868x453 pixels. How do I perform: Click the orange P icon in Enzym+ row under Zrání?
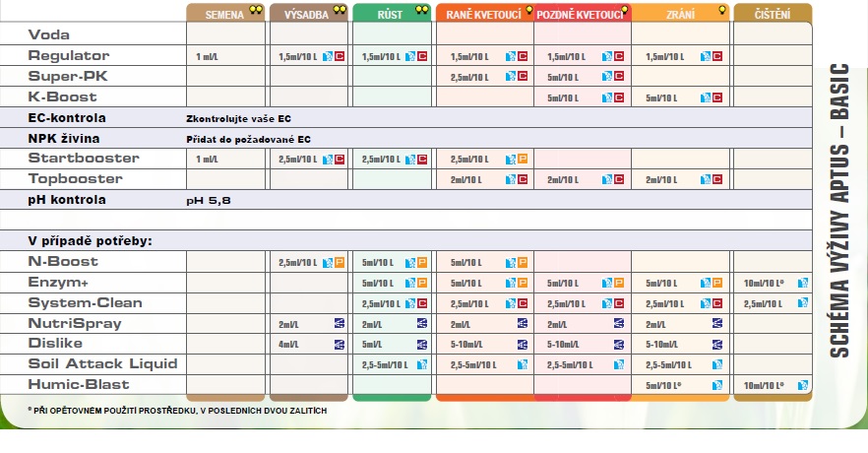click(x=717, y=283)
